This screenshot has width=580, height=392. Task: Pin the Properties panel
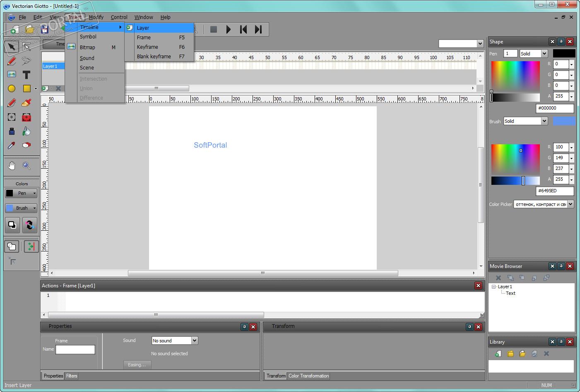(244, 327)
